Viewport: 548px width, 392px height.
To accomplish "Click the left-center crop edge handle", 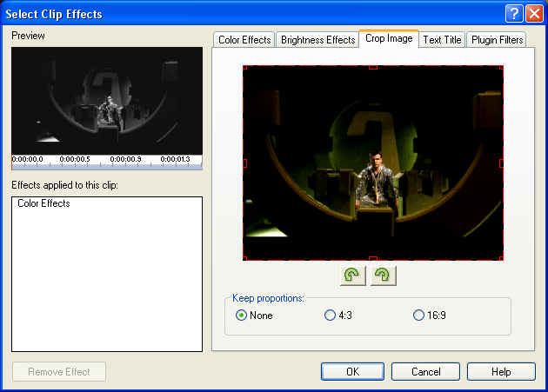I will [244, 163].
